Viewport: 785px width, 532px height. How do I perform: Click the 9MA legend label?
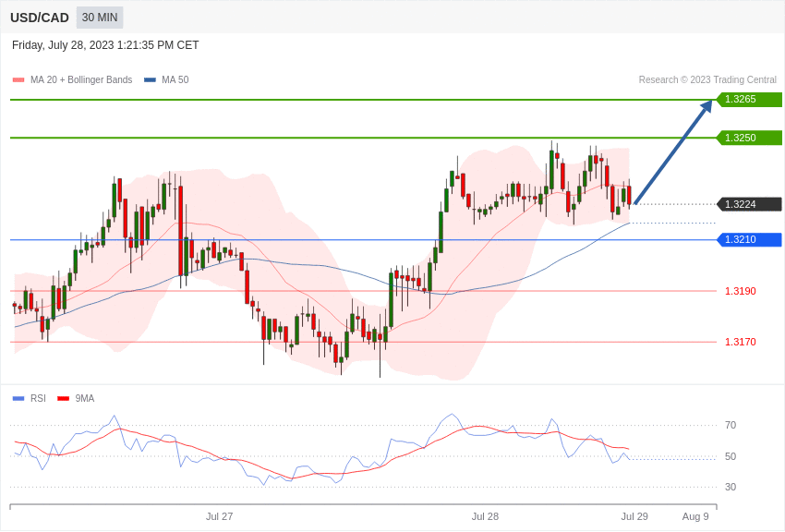pos(85,398)
